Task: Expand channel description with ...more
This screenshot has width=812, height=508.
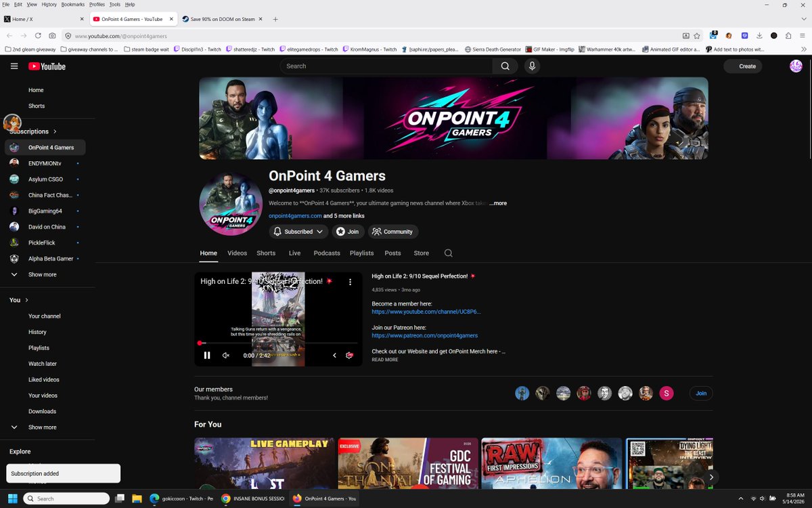Action: tap(497, 203)
